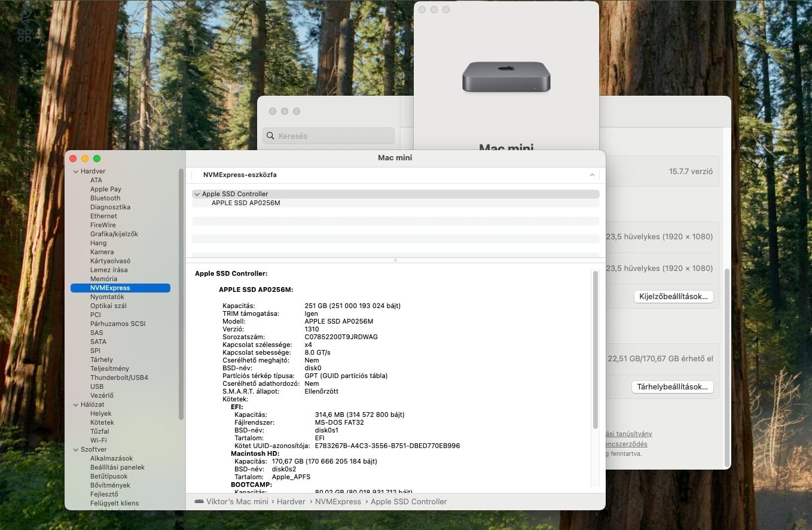The height and width of the screenshot is (530, 812).
Task: Click the 15.7.7 verzió text
Action: pos(691,171)
